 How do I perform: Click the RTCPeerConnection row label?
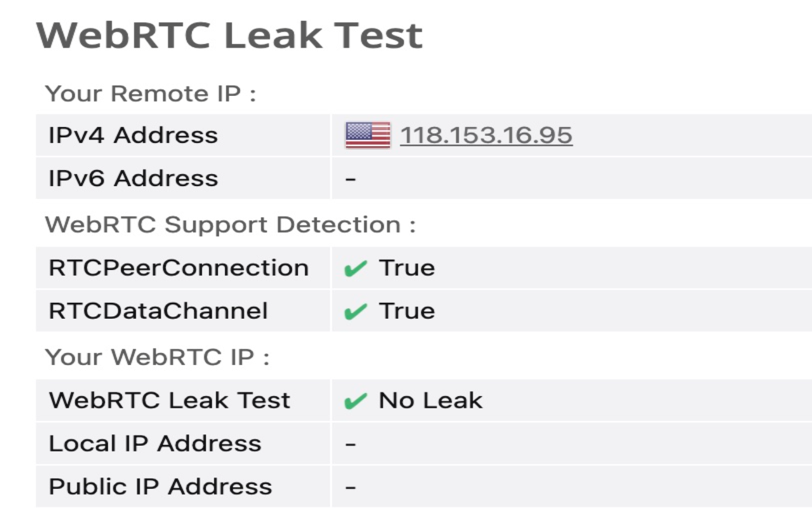click(x=179, y=268)
